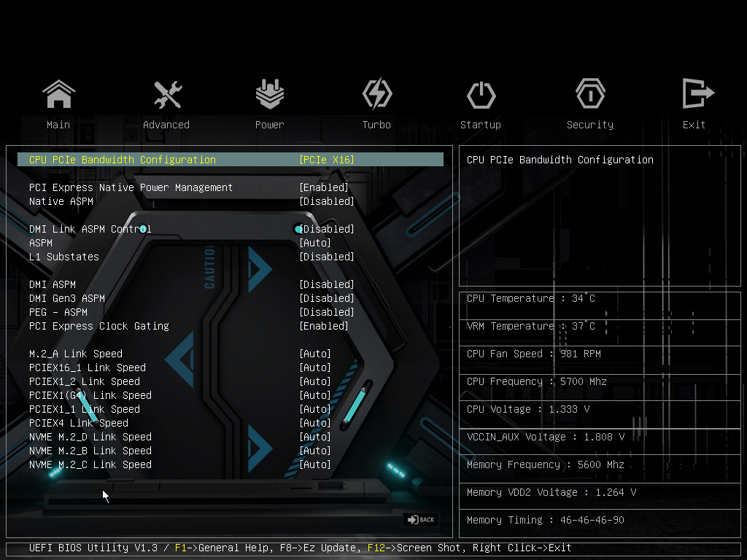
Task: Open the Main tab label
Action: pyautogui.click(x=58, y=125)
